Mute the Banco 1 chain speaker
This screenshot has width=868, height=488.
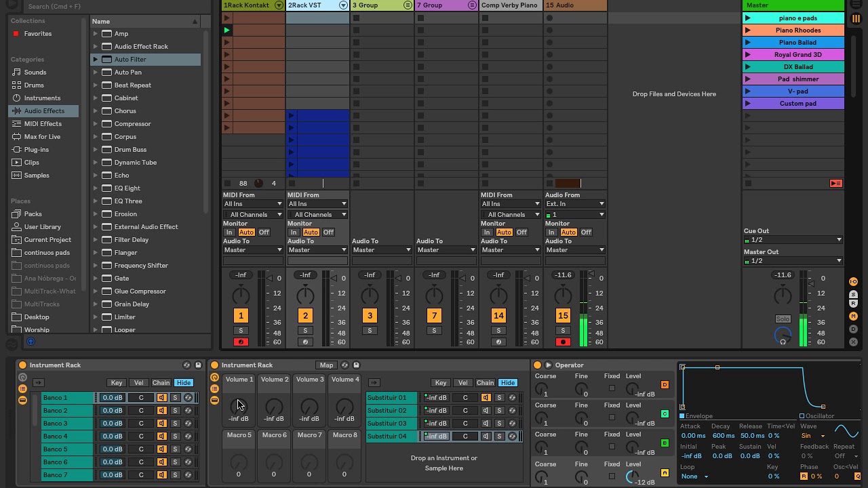[162, 398]
